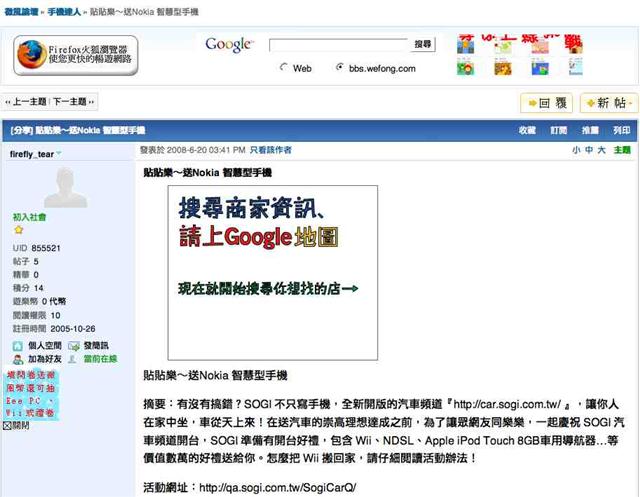Open 手機達人 breadcrumb link
The image size is (640, 497).
[64, 12]
